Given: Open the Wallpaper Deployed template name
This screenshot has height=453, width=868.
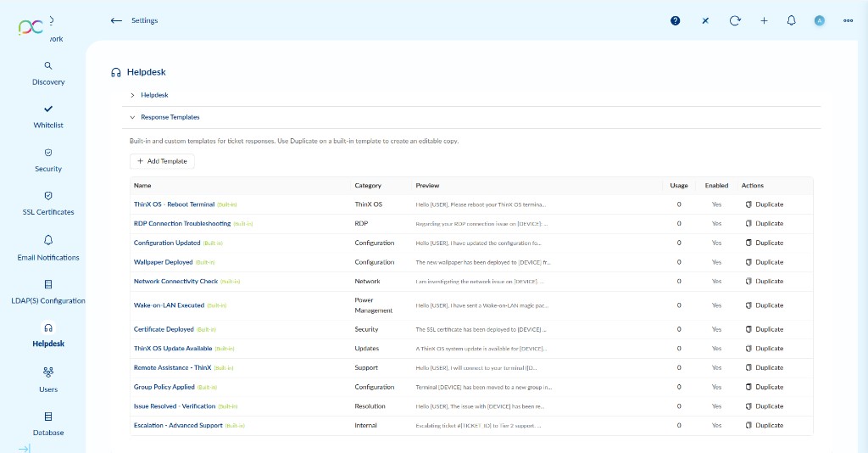Looking at the screenshot, I should pos(163,262).
